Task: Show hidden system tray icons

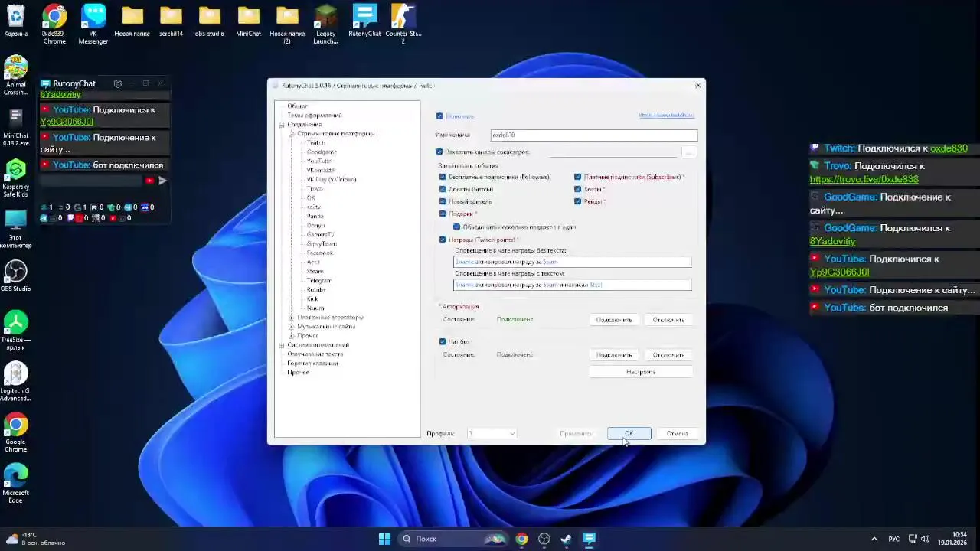Action: (874, 539)
